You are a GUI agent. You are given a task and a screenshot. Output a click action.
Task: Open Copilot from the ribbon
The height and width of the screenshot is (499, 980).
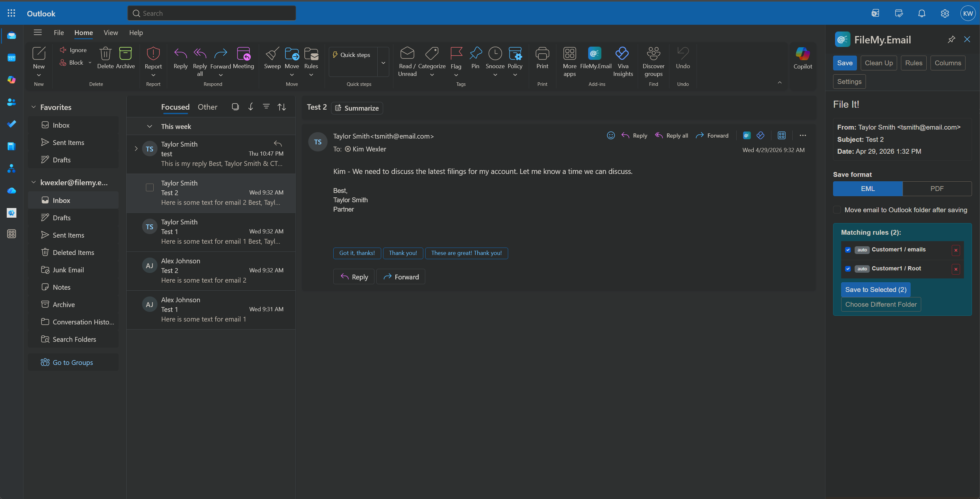pyautogui.click(x=803, y=54)
